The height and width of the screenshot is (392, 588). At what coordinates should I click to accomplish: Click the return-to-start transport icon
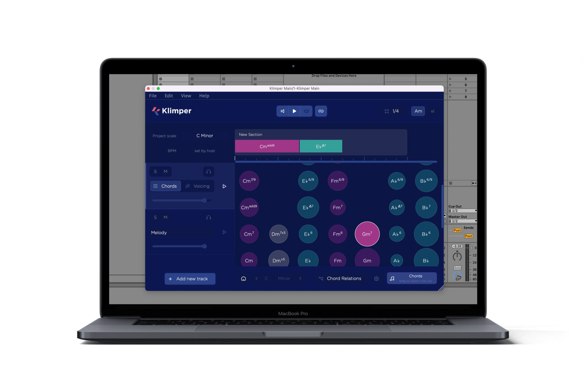(283, 111)
